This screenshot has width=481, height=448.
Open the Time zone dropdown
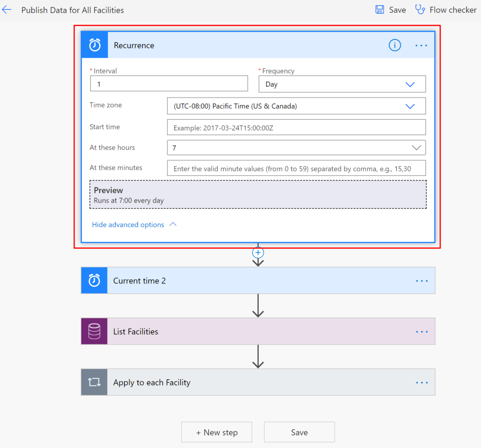click(x=296, y=106)
